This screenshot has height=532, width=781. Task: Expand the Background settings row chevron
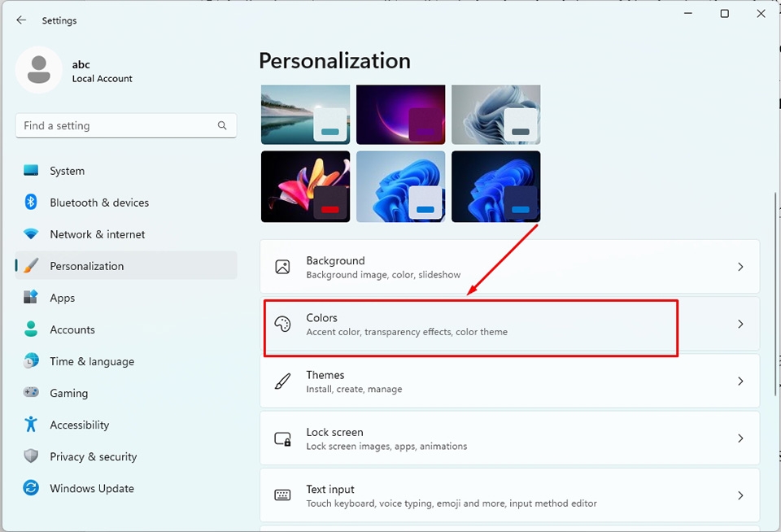point(740,266)
